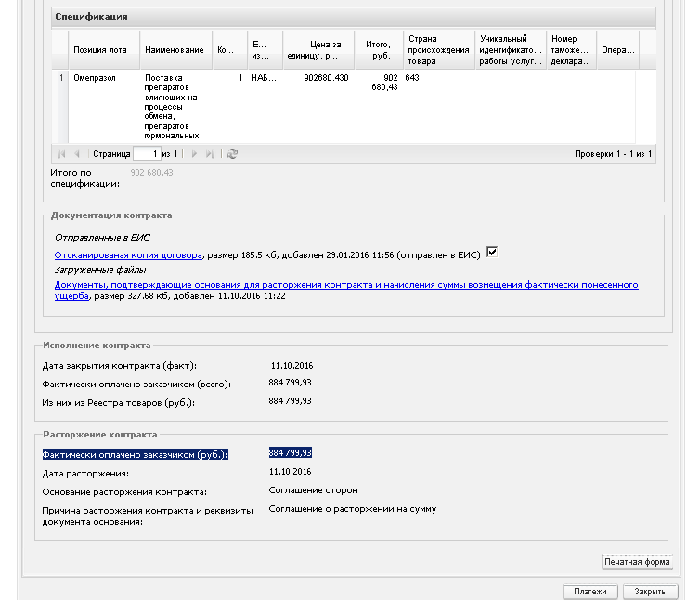
Task: Click the 'Опера…' column header
Action: coord(618,50)
